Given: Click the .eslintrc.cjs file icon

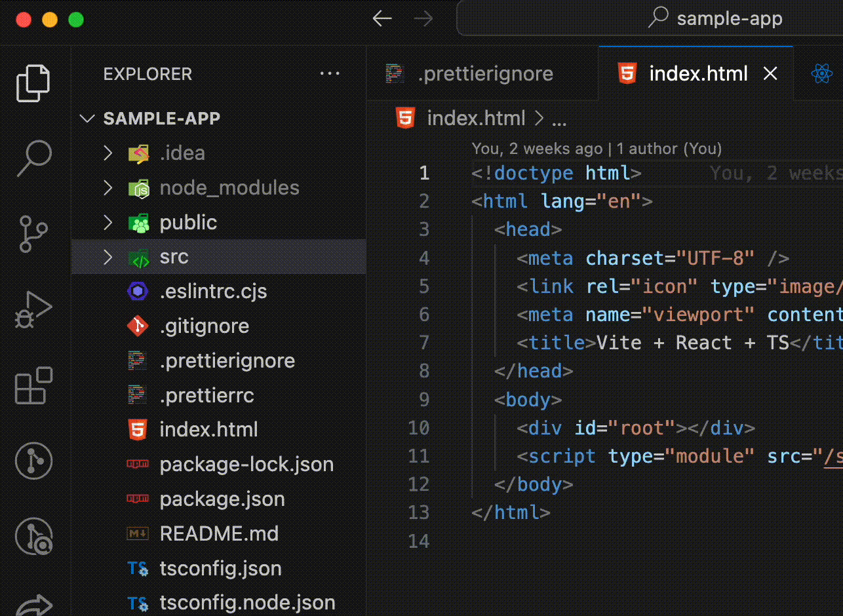Looking at the screenshot, I should (x=138, y=292).
